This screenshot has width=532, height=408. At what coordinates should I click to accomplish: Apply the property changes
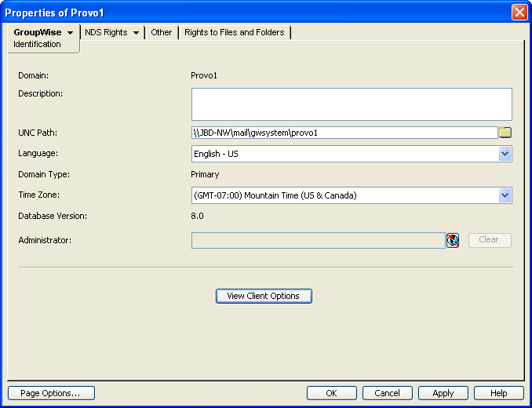pyautogui.click(x=443, y=393)
